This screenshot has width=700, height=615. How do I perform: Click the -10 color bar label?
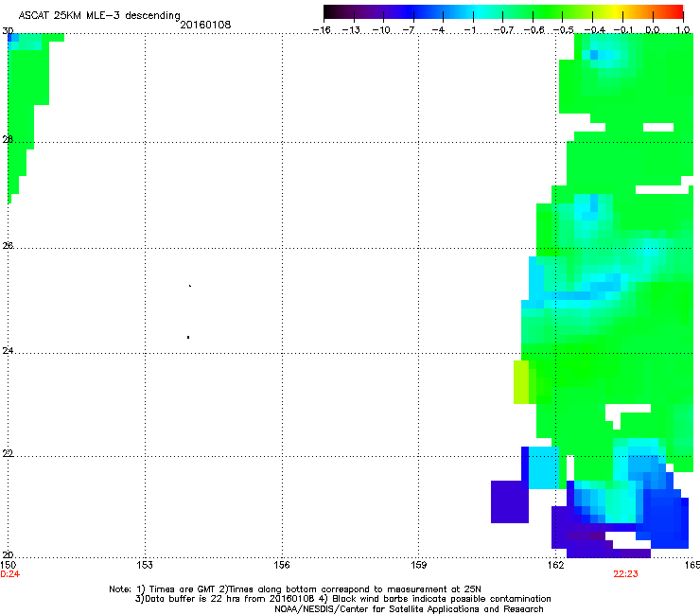(381, 30)
